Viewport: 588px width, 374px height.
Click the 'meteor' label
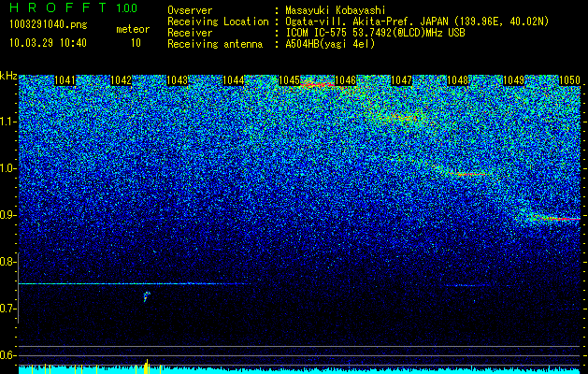point(133,29)
